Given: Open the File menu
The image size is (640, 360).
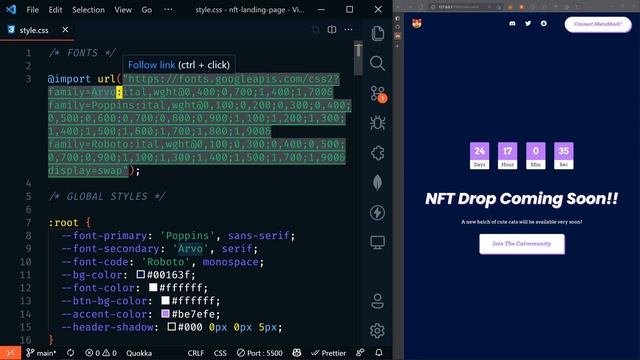Looking at the screenshot, I should (x=33, y=10).
